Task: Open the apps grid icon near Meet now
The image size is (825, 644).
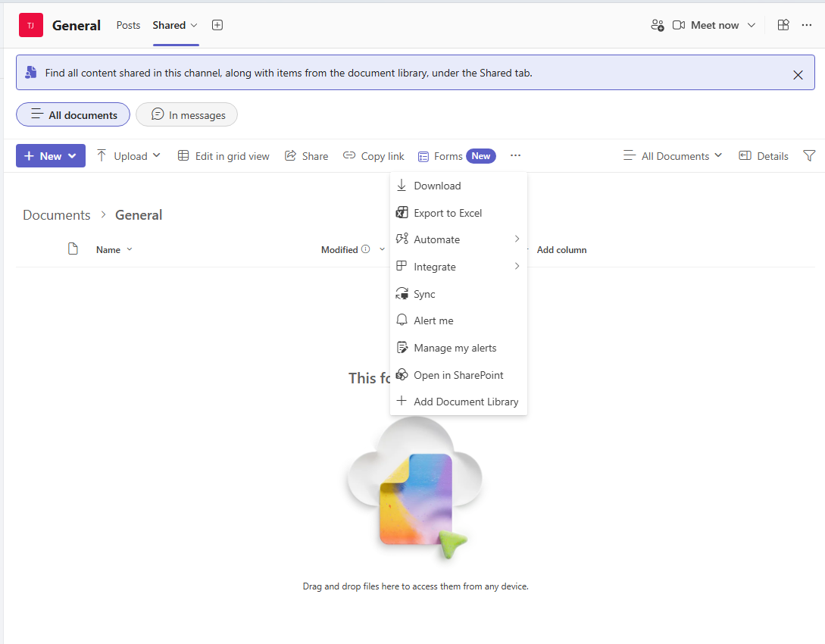Action: point(783,25)
